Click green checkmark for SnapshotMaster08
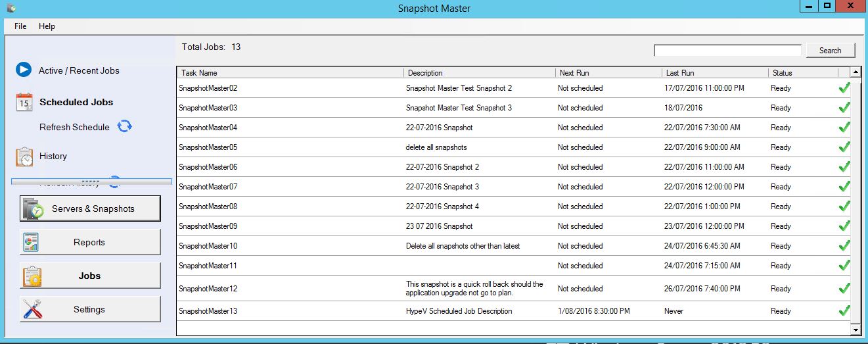 click(844, 206)
